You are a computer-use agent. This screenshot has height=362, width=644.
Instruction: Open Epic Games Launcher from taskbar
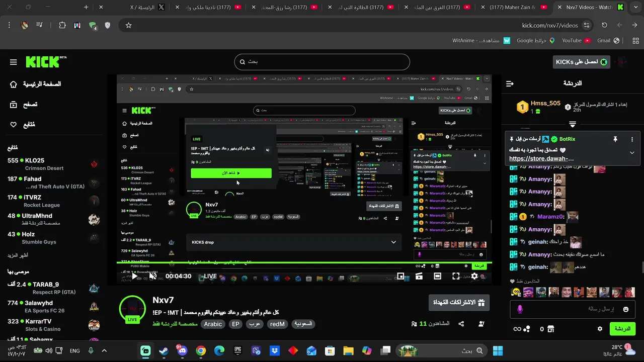(237, 350)
